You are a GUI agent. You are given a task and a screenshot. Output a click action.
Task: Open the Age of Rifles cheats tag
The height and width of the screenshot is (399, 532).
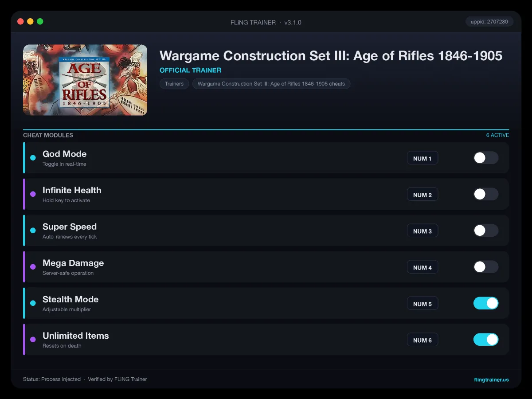271,84
